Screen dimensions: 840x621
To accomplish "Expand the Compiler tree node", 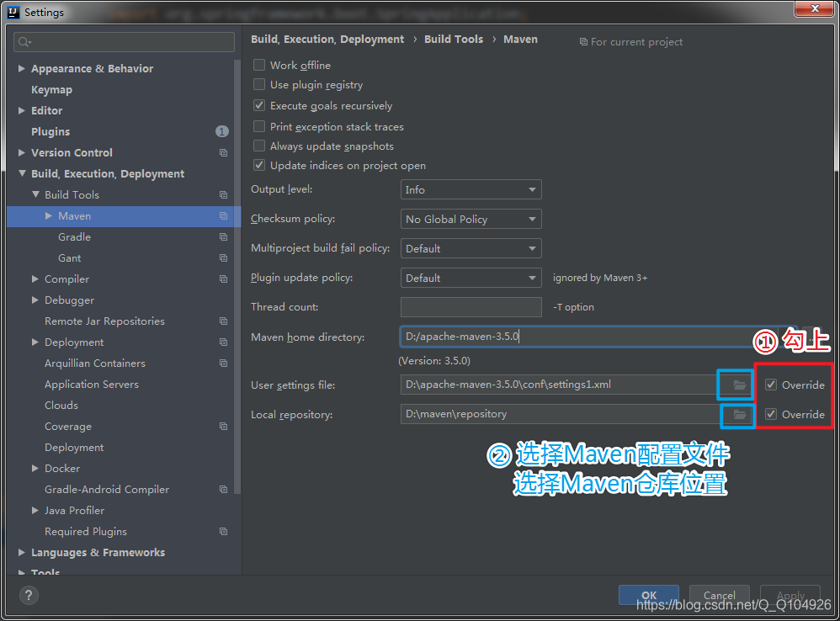I will (x=35, y=279).
